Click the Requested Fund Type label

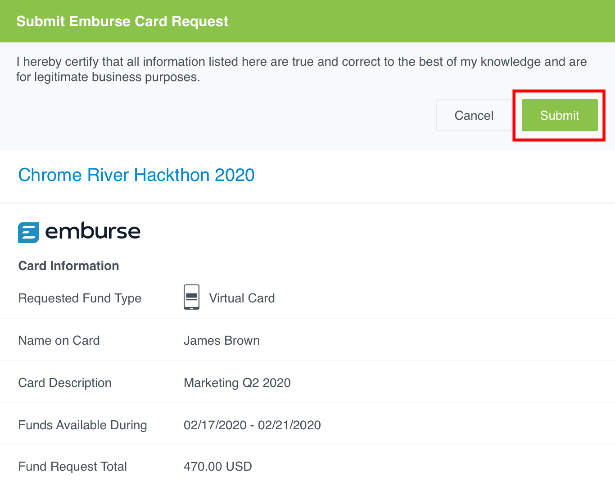click(x=80, y=298)
